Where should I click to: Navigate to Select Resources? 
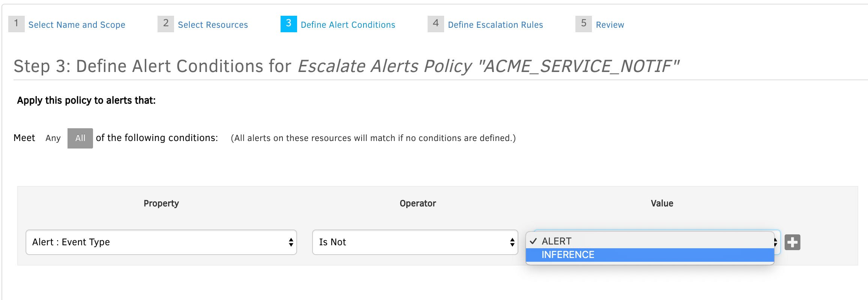tap(213, 24)
